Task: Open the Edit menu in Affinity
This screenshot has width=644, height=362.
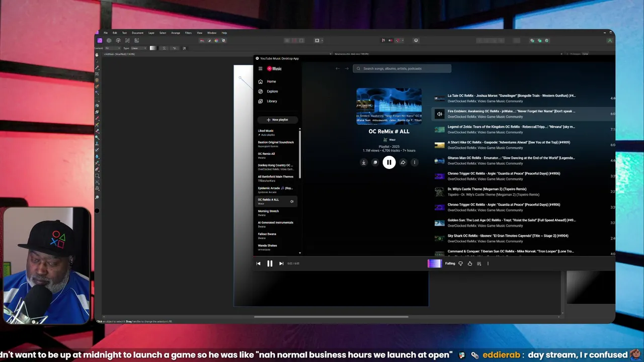Action: coord(115,33)
